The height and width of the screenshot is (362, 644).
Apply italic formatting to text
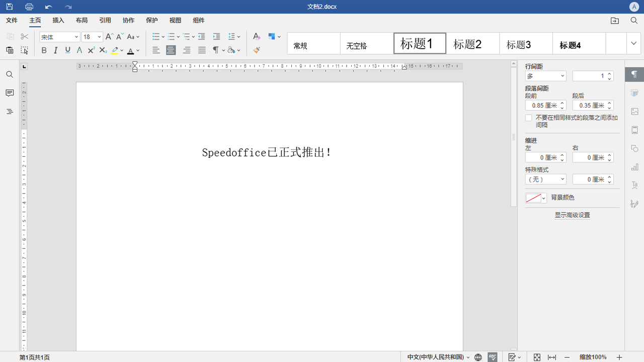pos(55,50)
